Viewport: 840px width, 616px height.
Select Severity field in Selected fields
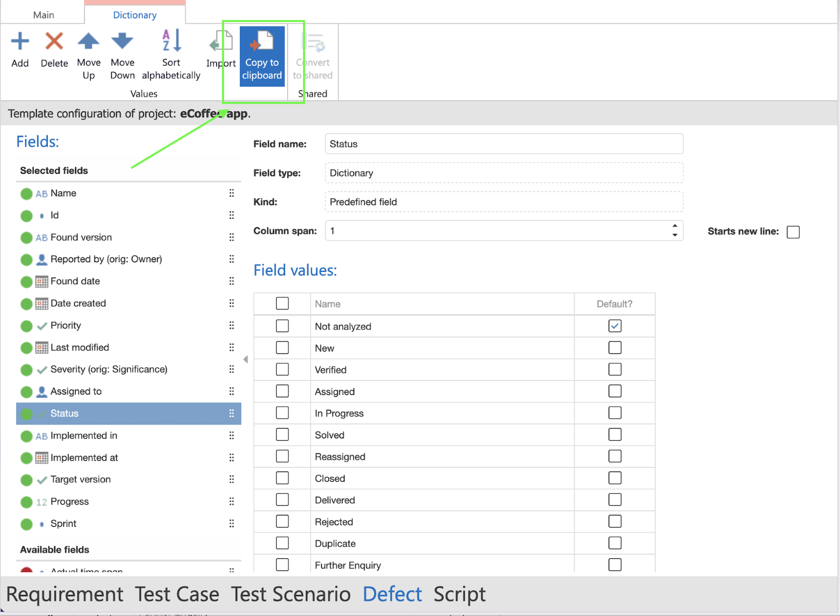click(x=109, y=369)
